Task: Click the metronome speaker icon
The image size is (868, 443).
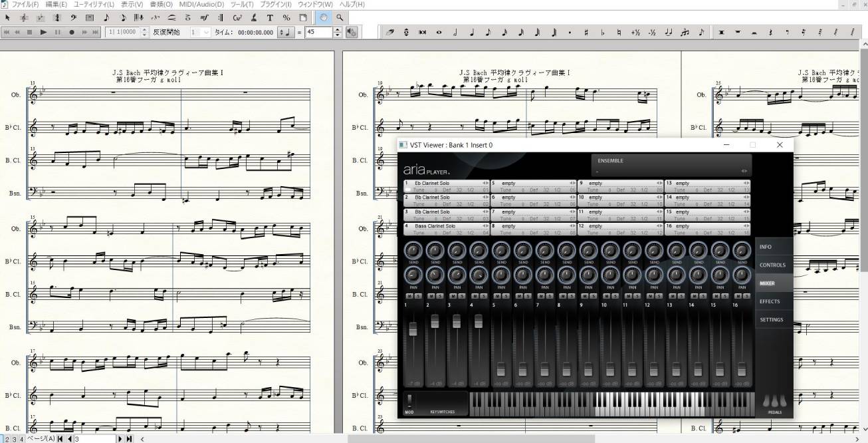Action: (x=352, y=32)
